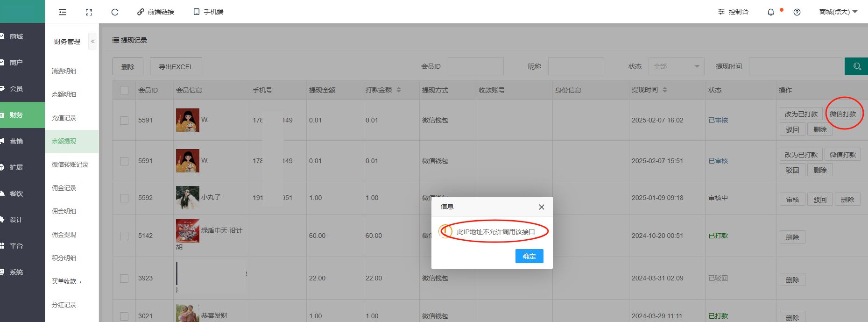Tick checkbox for 小丸子 row 5592
Image resolution: width=868 pixels, height=322 pixels.
coord(124,198)
